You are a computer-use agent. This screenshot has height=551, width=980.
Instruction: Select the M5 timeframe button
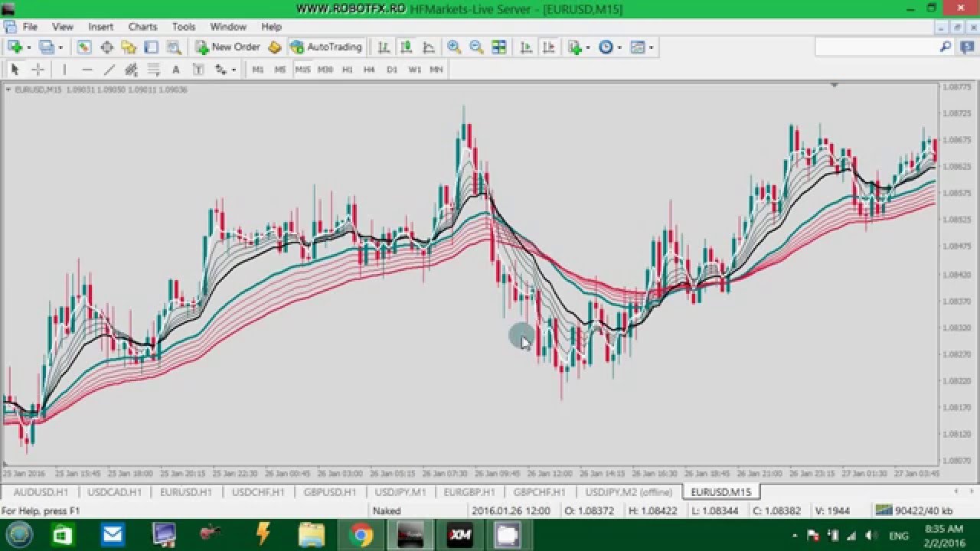(x=280, y=70)
